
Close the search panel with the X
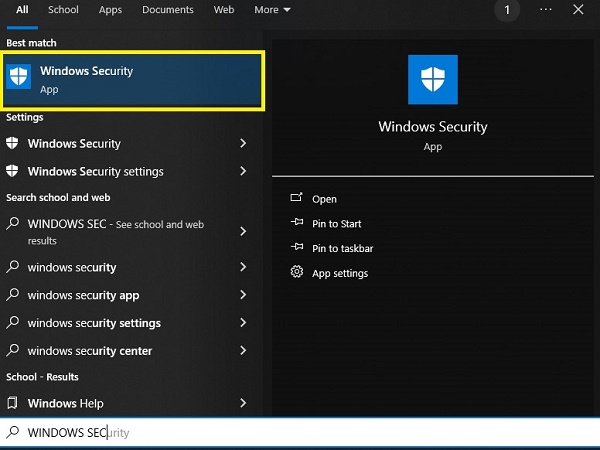coord(578,10)
